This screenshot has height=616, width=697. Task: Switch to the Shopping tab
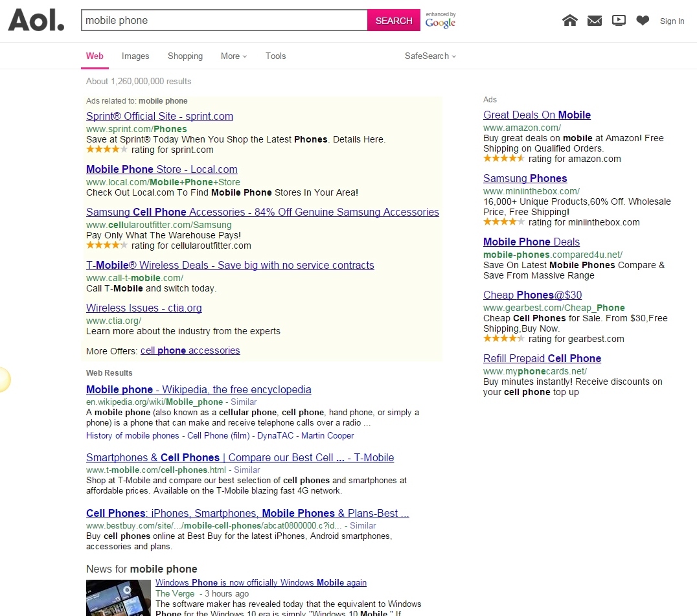tap(185, 56)
